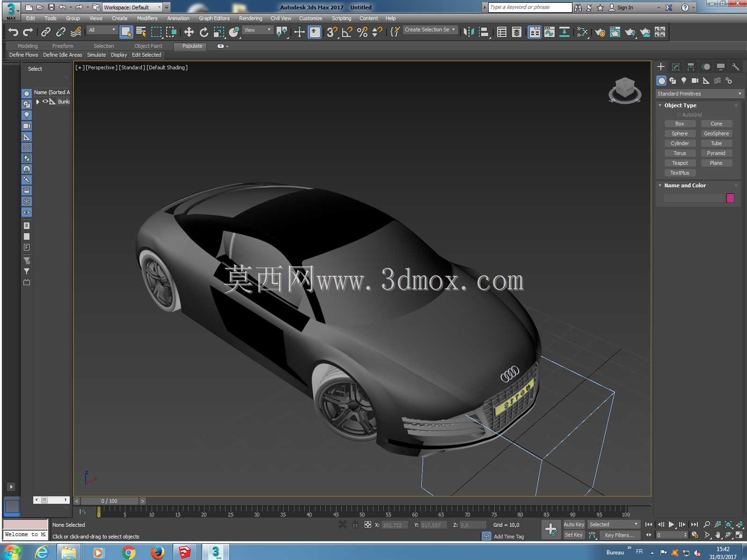Screen dimensions: 747x560
Task: Toggle visibility eye of Bunk object
Action: pyautogui.click(x=45, y=102)
